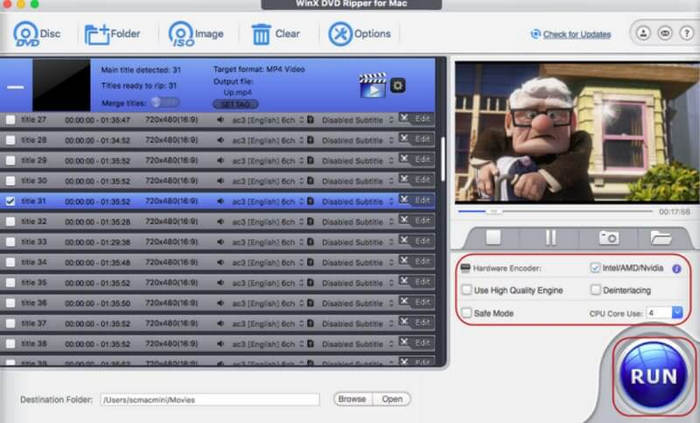Click the speaker icon in title 38 row
The height and width of the screenshot is (423, 700).
coord(221,344)
